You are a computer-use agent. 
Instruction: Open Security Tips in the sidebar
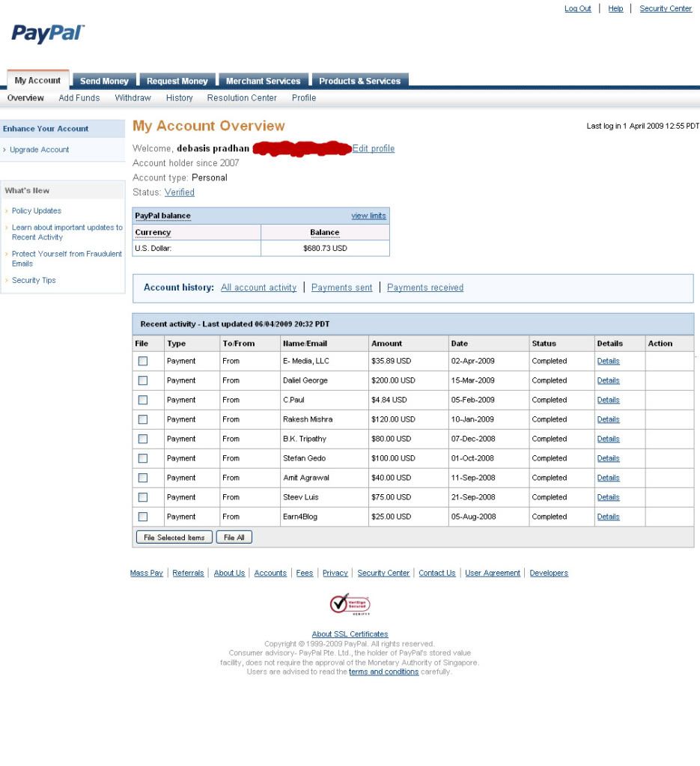point(34,280)
